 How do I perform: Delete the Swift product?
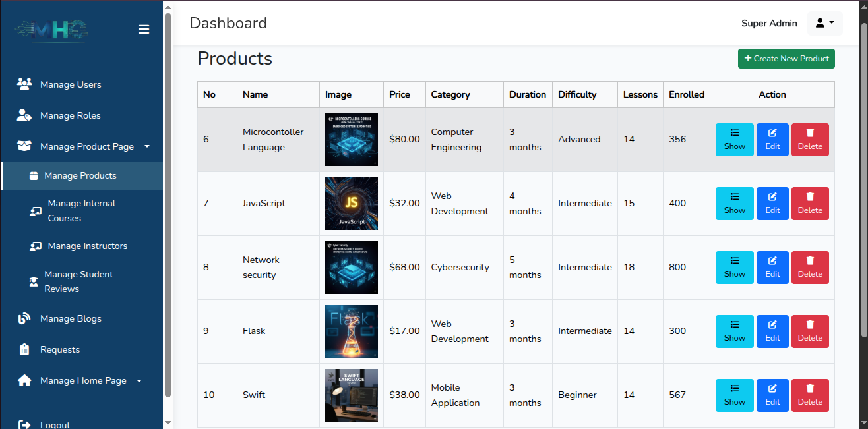[x=810, y=395]
